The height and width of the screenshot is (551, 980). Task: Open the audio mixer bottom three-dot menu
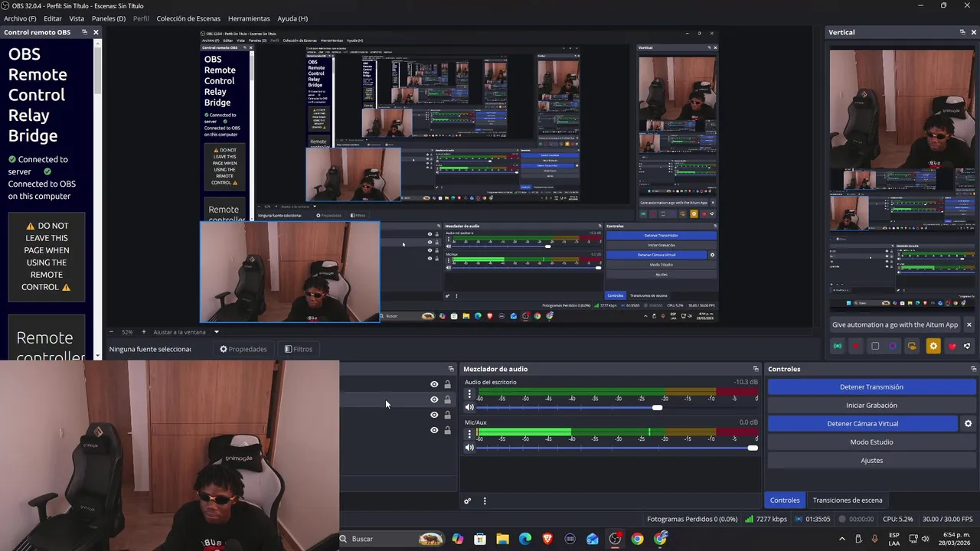pos(484,501)
